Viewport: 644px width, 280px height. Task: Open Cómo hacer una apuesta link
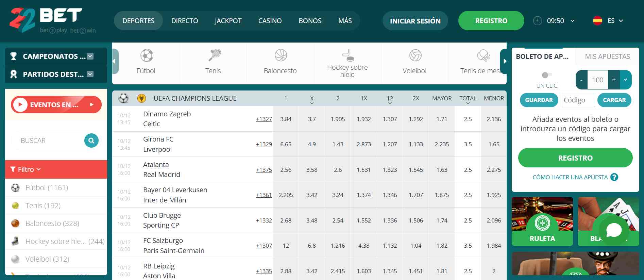pyautogui.click(x=570, y=177)
